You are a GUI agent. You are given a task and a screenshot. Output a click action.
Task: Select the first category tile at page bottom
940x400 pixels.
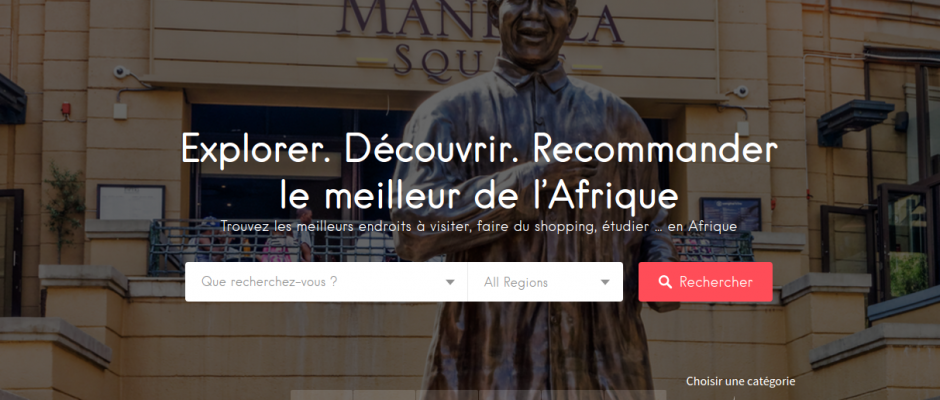321,395
